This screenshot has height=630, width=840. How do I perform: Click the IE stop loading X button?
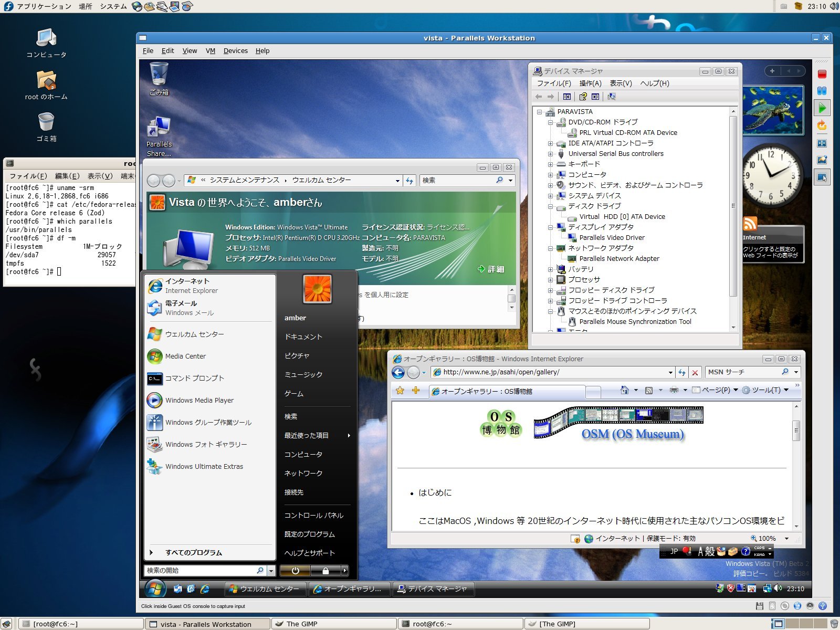click(695, 372)
